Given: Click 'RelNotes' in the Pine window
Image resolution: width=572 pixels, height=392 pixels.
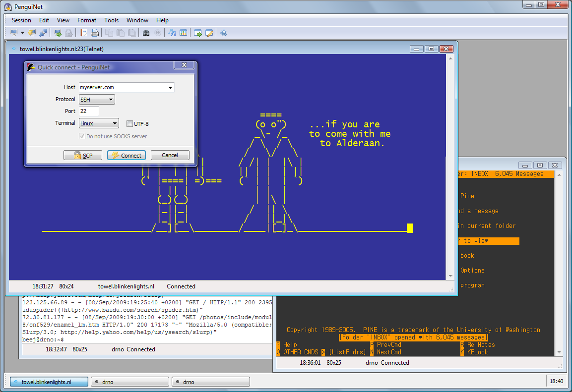Looking at the screenshot, I should click(481, 344).
